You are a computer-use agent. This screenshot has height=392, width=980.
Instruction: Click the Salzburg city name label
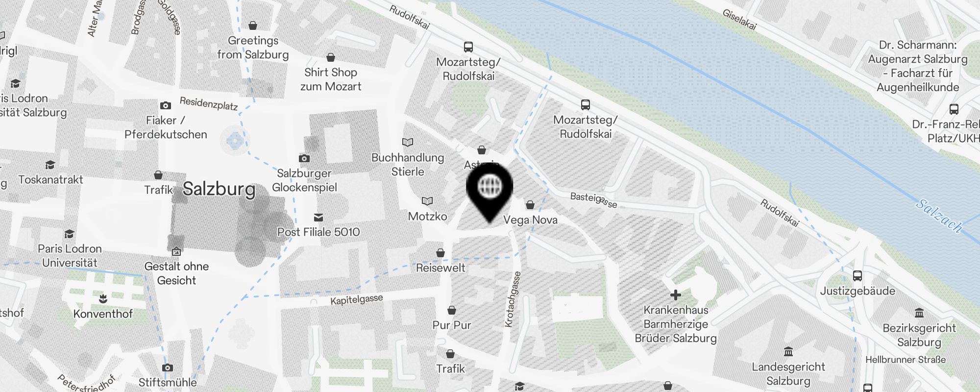click(x=219, y=189)
